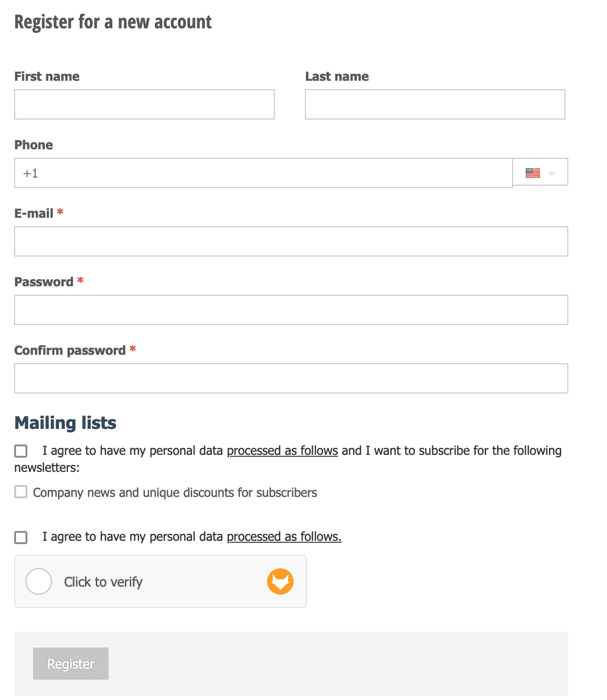Click the orange fox captcha logo
The image size is (607, 700).
pyautogui.click(x=280, y=581)
